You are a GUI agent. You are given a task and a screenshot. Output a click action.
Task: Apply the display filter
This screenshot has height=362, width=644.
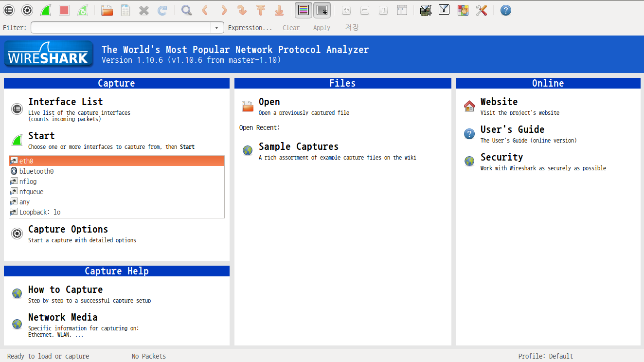click(322, 28)
